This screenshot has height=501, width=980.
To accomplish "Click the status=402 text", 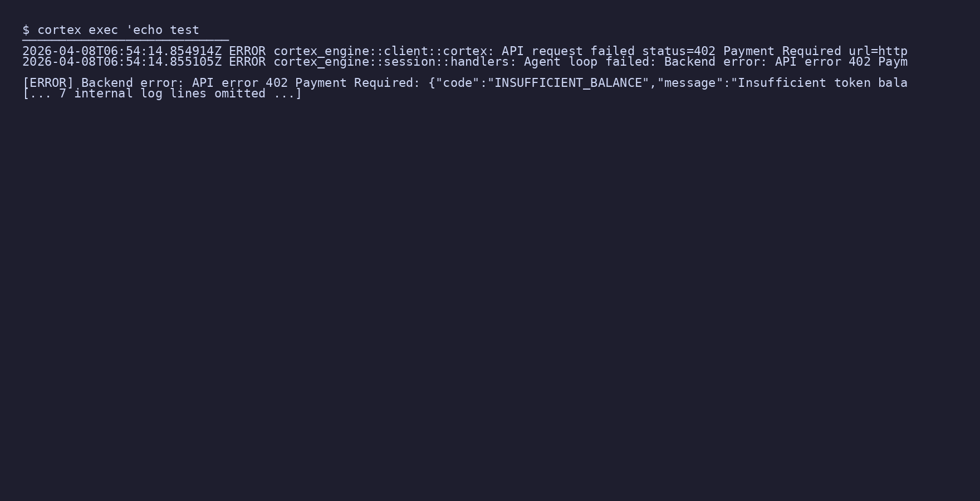I will click(679, 51).
